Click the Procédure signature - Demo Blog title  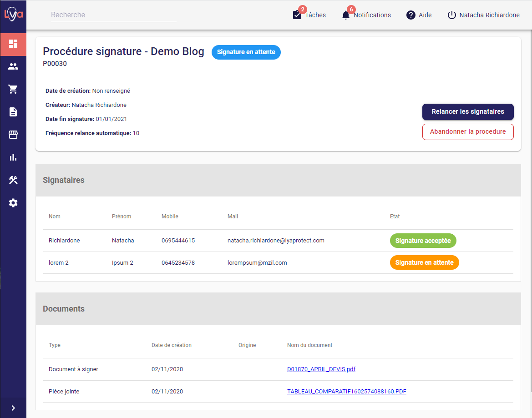[x=123, y=51]
